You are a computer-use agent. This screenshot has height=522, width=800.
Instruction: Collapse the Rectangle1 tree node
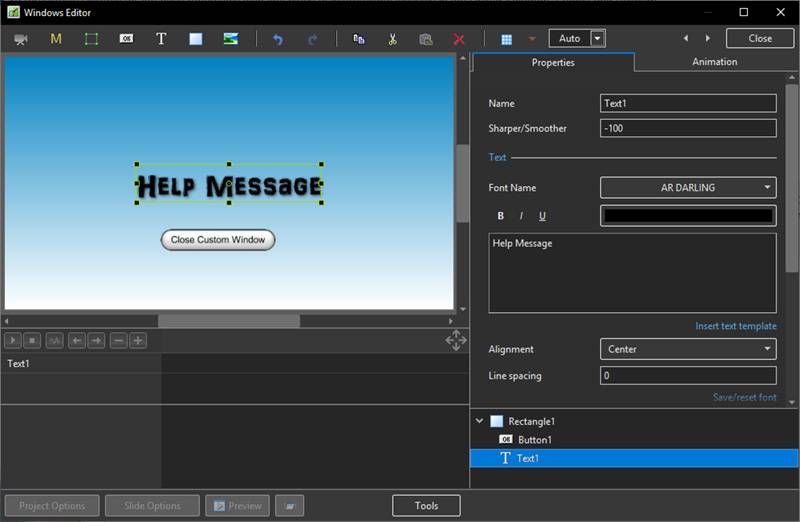(x=480, y=422)
